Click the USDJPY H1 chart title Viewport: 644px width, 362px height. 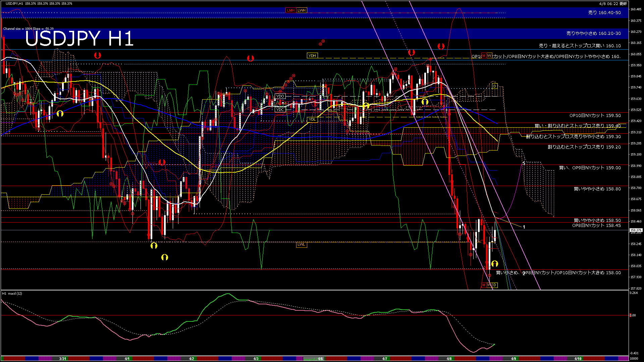79,39
